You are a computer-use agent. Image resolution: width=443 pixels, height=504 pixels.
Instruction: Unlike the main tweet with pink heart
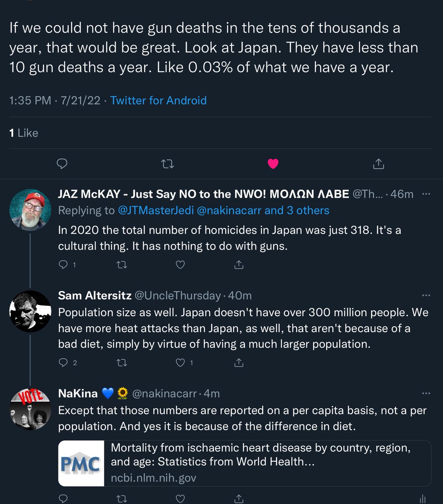(273, 164)
